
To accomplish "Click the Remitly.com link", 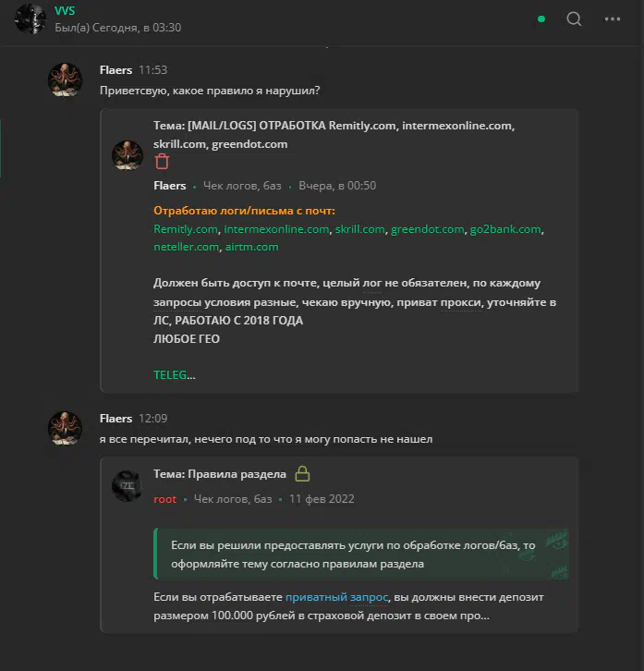I will pyautogui.click(x=186, y=229).
